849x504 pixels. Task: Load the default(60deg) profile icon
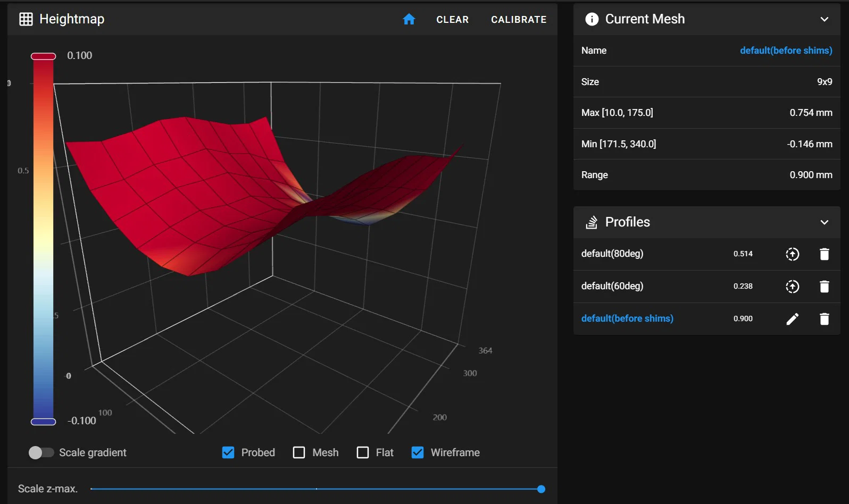793,287
